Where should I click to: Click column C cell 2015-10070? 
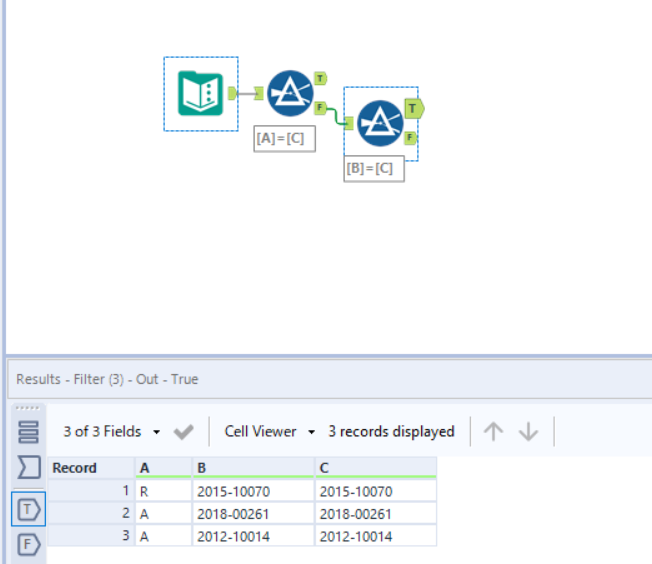(x=376, y=491)
